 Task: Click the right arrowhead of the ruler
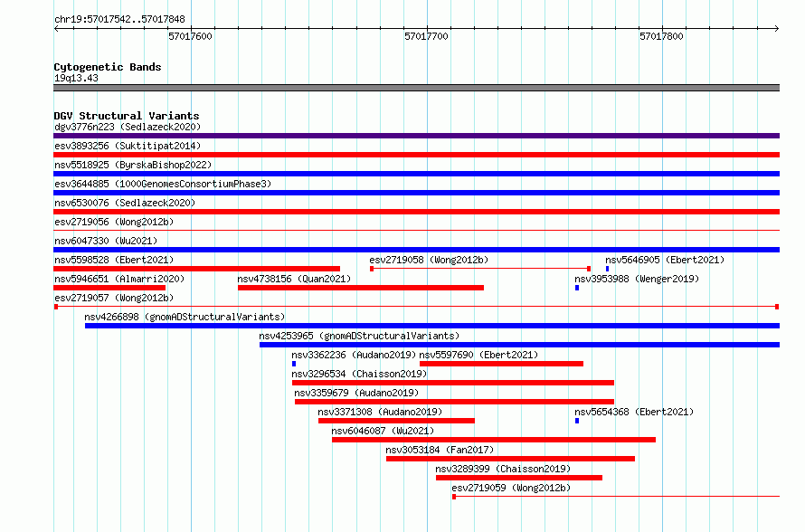tap(776, 28)
